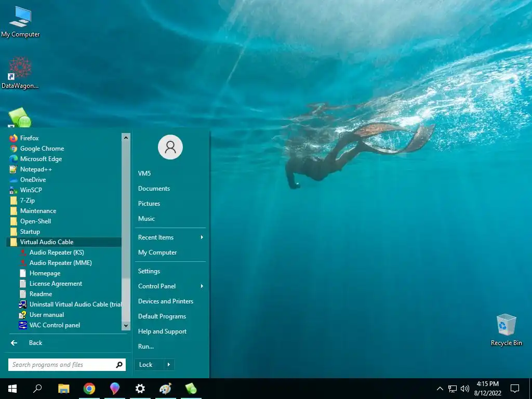Open OneDrive entry in start menu
The image size is (532, 399).
64,180
